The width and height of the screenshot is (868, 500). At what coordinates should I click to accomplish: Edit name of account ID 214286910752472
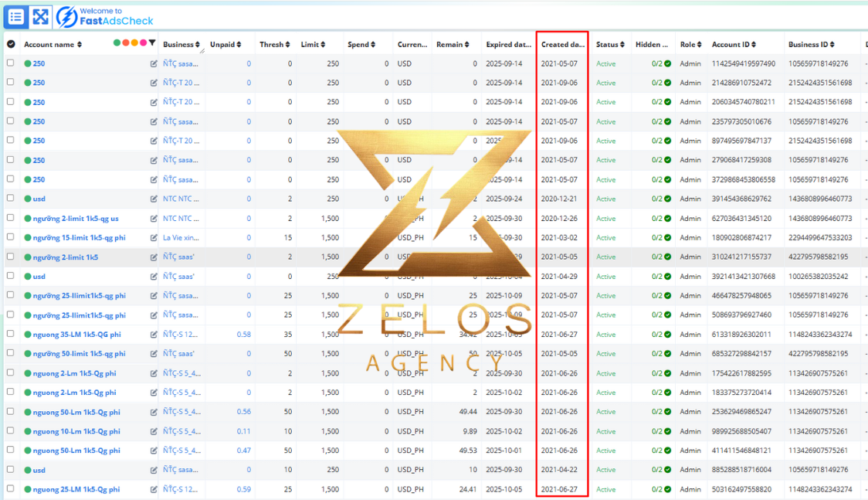(154, 83)
